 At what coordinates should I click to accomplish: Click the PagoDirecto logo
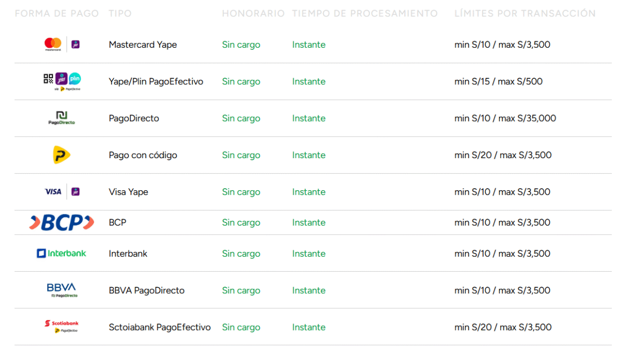tap(62, 118)
